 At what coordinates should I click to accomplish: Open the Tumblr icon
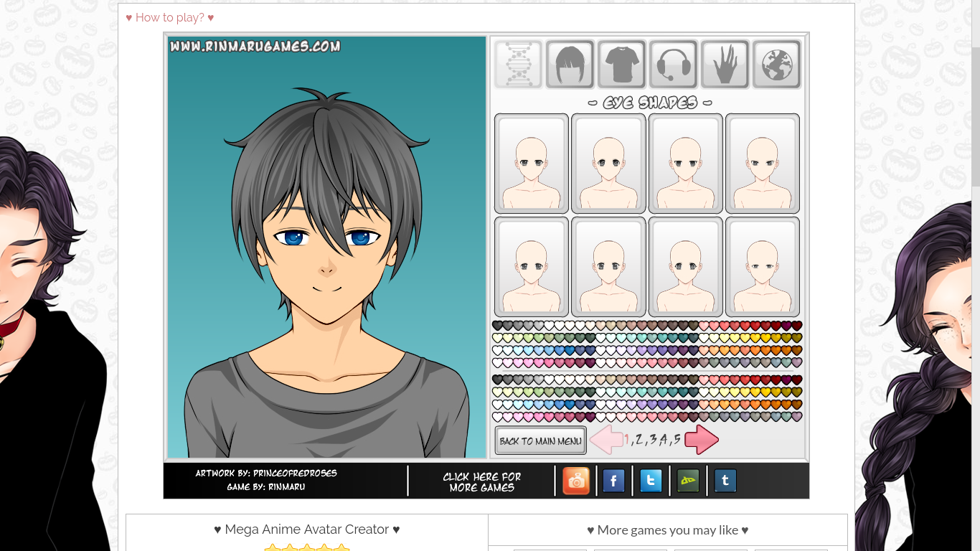[725, 481]
